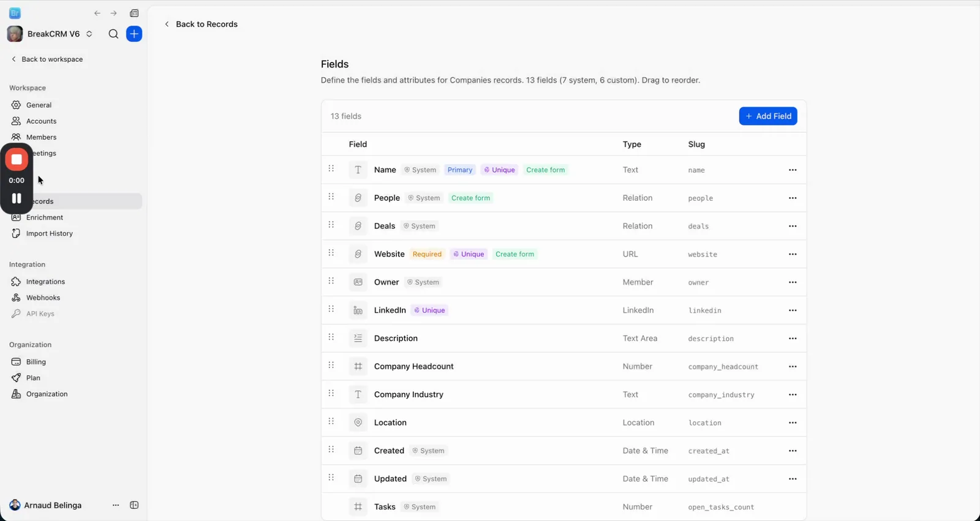This screenshot has height=521, width=980.
Task: Click the Required badge on Website field
Action: [427, 254]
